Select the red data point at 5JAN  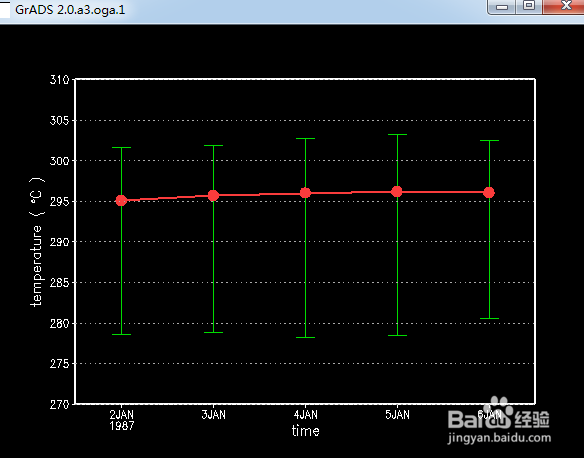[x=397, y=192]
